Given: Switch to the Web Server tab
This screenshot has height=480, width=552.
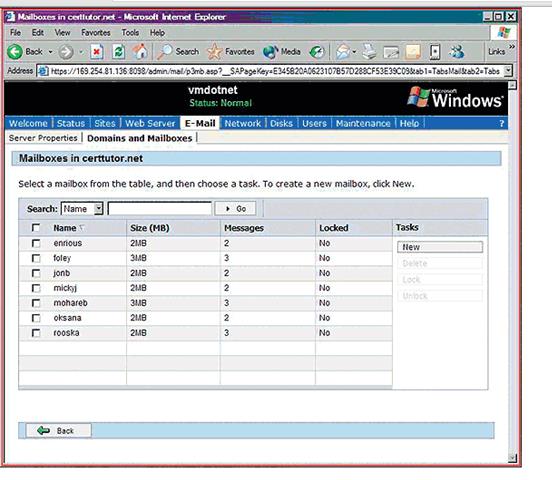Looking at the screenshot, I should 150,124.
